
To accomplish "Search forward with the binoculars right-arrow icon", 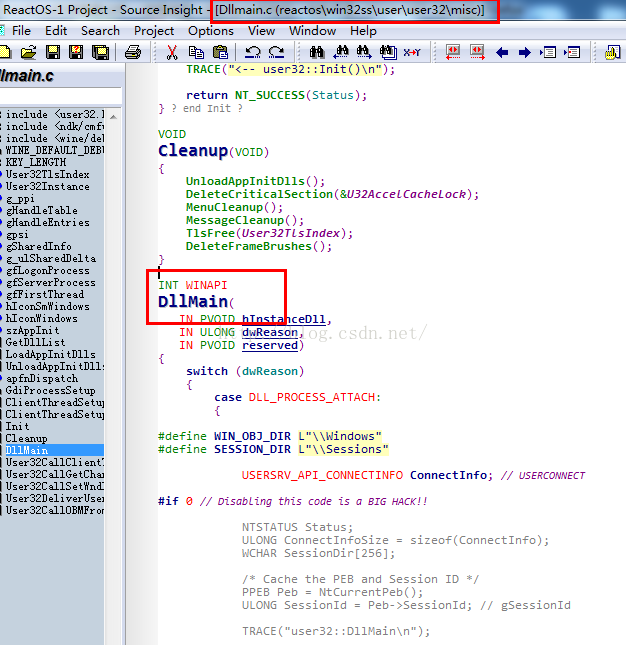I will (364, 52).
